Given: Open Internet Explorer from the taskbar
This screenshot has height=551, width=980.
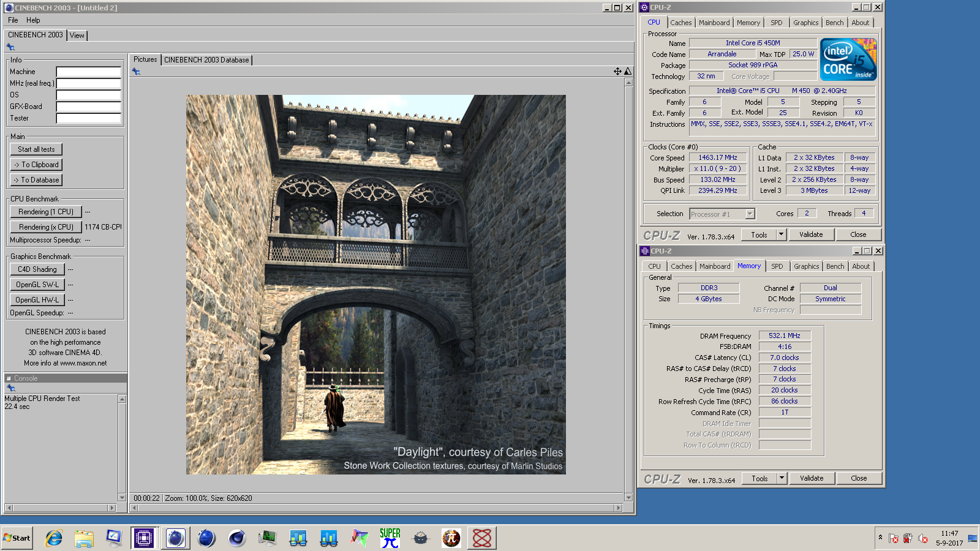Looking at the screenshot, I should (x=54, y=538).
